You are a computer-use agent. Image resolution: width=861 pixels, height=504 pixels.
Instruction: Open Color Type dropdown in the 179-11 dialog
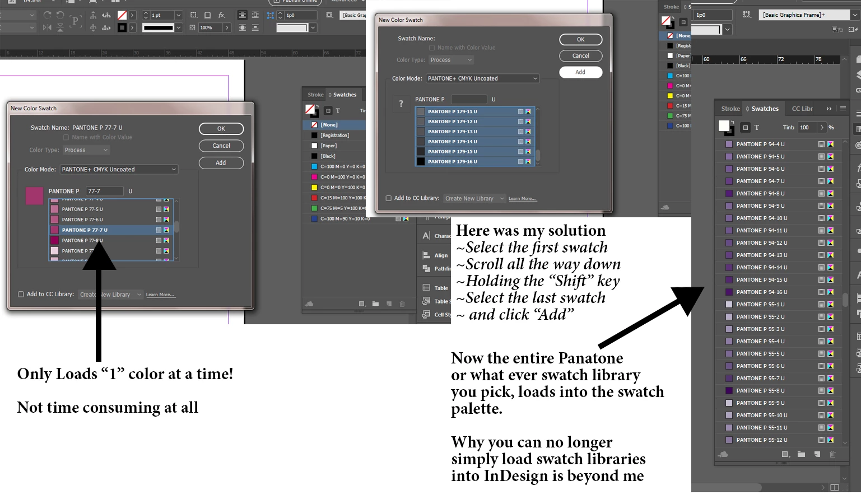(451, 60)
